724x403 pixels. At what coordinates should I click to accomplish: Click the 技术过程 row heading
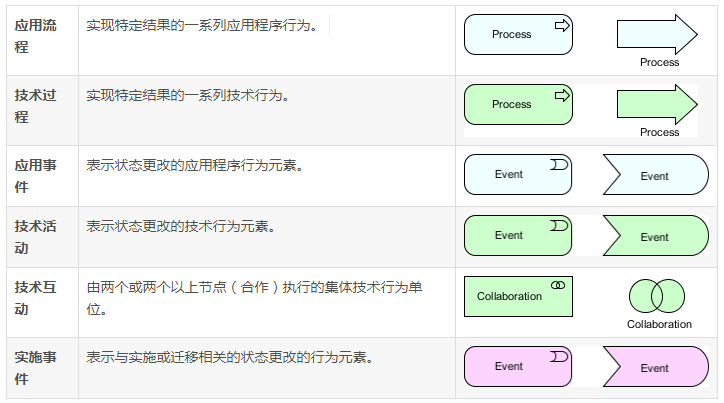point(35,106)
